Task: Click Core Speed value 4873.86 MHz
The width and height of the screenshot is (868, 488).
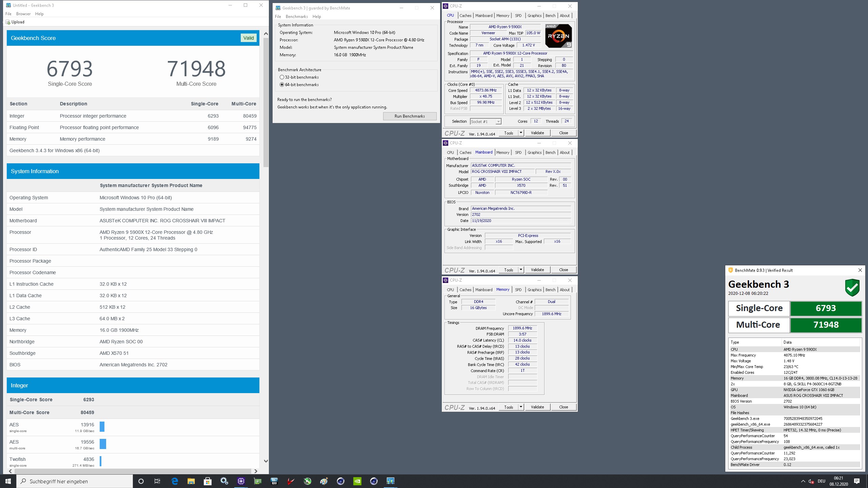Action: tap(486, 90)
